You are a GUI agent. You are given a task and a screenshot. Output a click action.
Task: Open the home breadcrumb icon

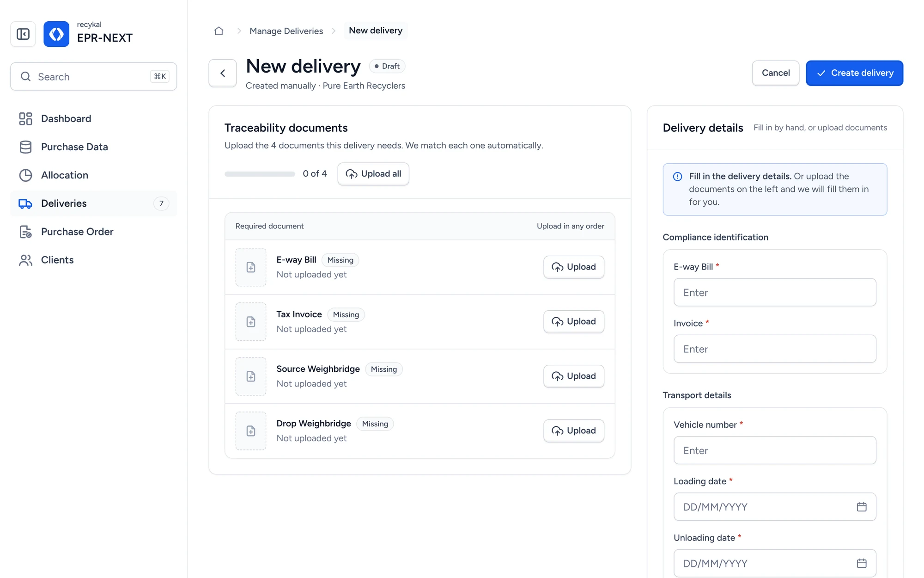219,31
